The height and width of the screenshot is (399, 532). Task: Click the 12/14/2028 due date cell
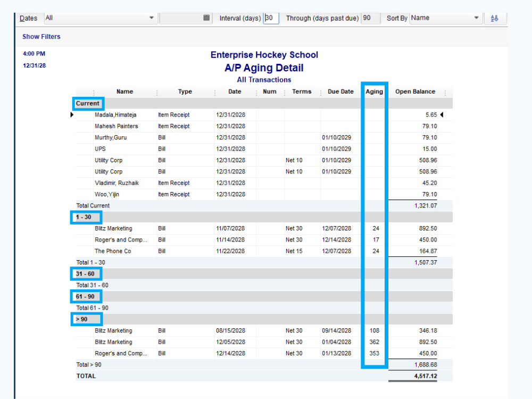click(x=337, y=240)
